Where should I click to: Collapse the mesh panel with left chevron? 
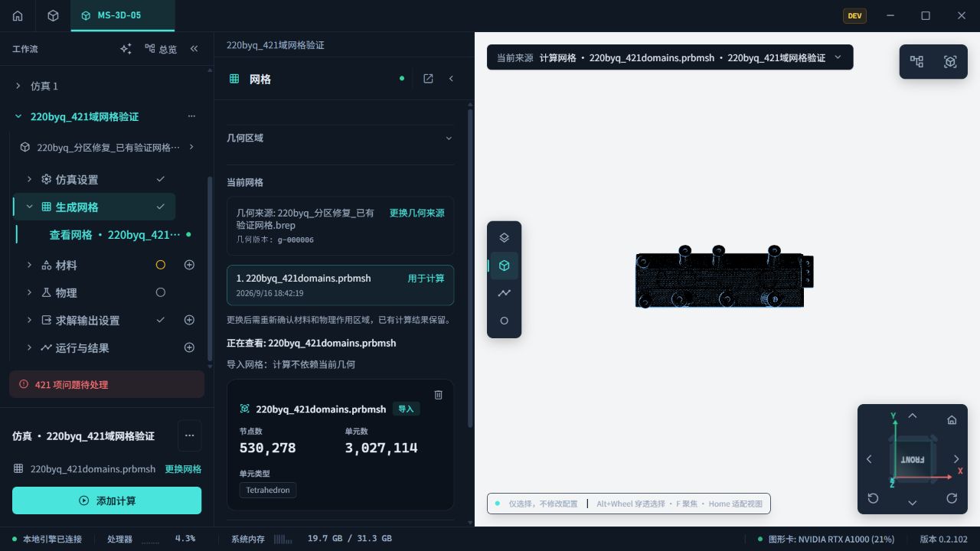coord(451,78)
